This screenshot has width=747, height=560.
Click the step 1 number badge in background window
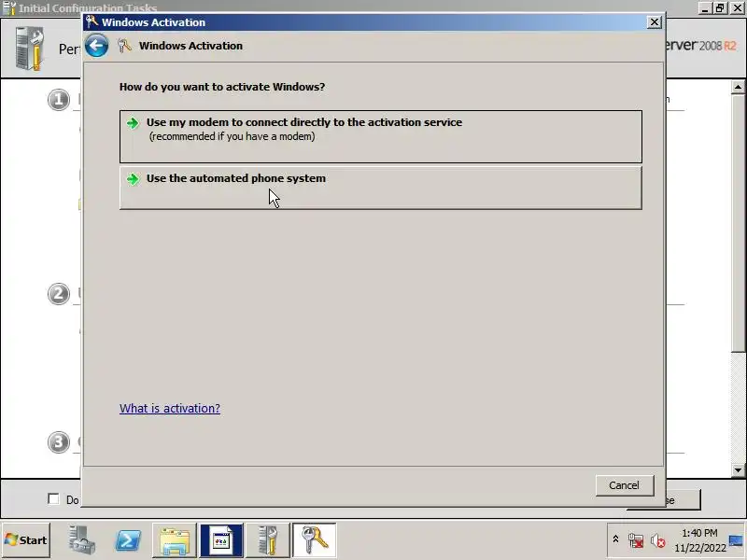59,100
